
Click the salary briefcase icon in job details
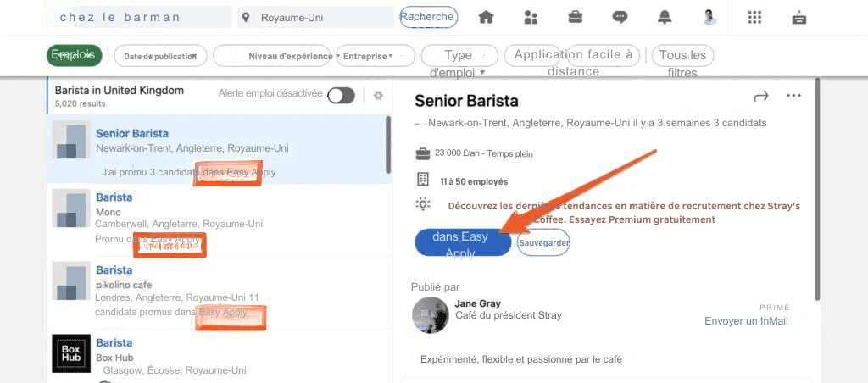(x=422, y=153)
